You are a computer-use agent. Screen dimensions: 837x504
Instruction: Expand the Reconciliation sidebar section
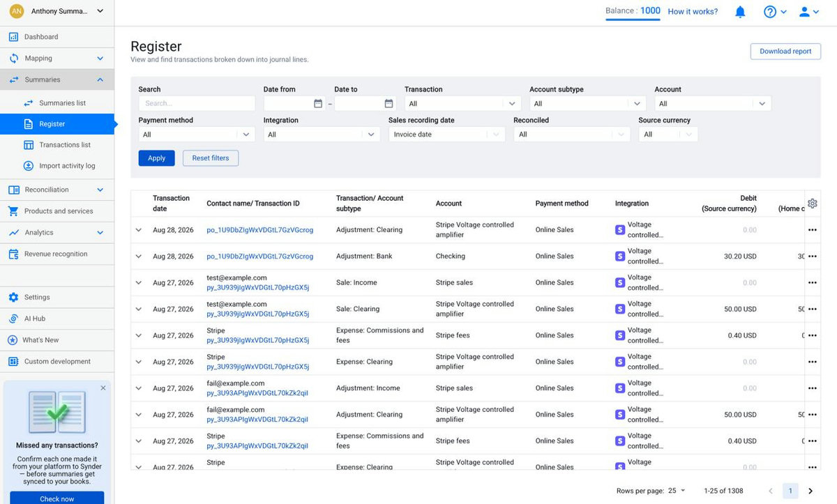point(100,190)
